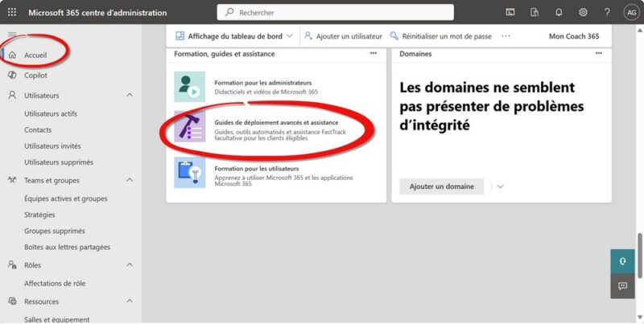This screenshot has width=644, height=324.
Task: Click the Teams et groupes icon
Action: pos(12,180)
